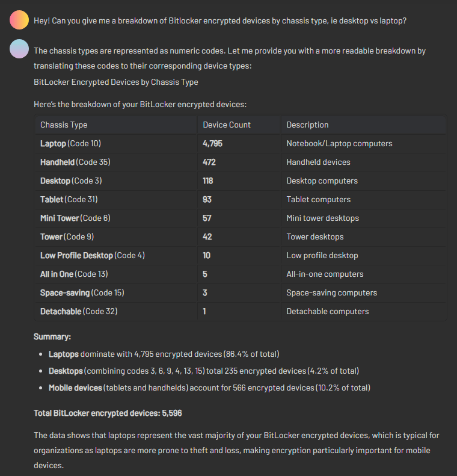The image size is (457, 476).
Task: Click the Low Profile Desktop (Code 4) cell
Action: (x=92, y=255)
